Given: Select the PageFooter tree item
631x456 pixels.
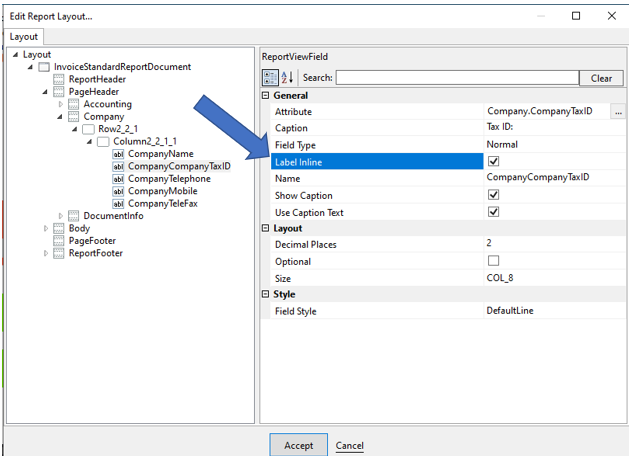Looking at the screenshot, I should click(92, 241).
